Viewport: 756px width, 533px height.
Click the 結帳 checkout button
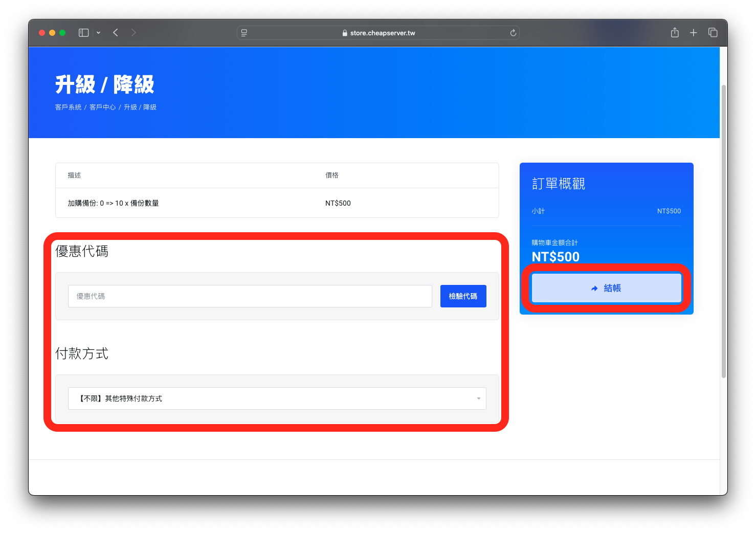[x=606, y=288]
